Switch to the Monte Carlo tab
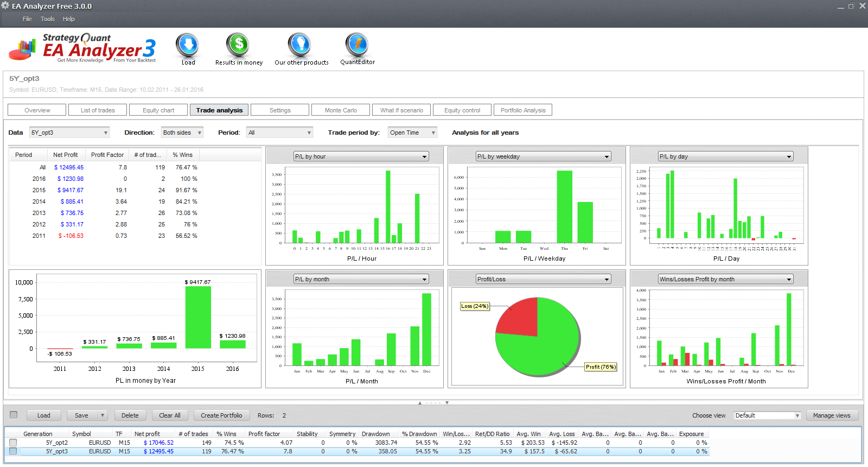This screenshot has width=868, height=467. coord(341,110)
